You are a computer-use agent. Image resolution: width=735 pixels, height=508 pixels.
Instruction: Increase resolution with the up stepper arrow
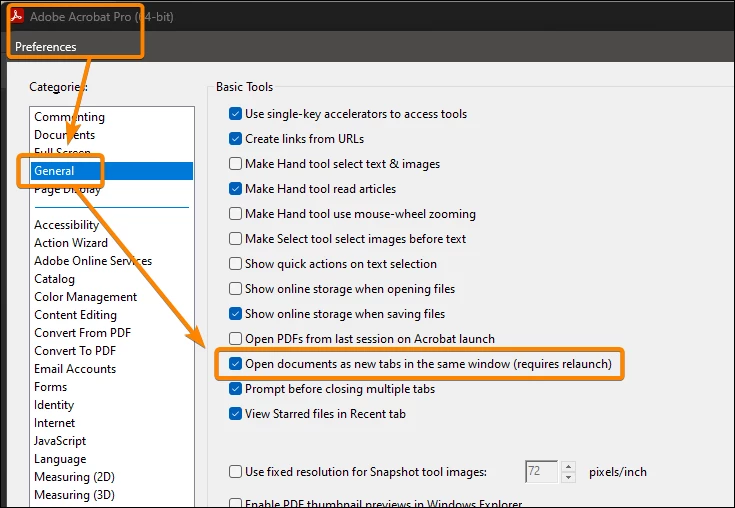click(x=568, y=466)
